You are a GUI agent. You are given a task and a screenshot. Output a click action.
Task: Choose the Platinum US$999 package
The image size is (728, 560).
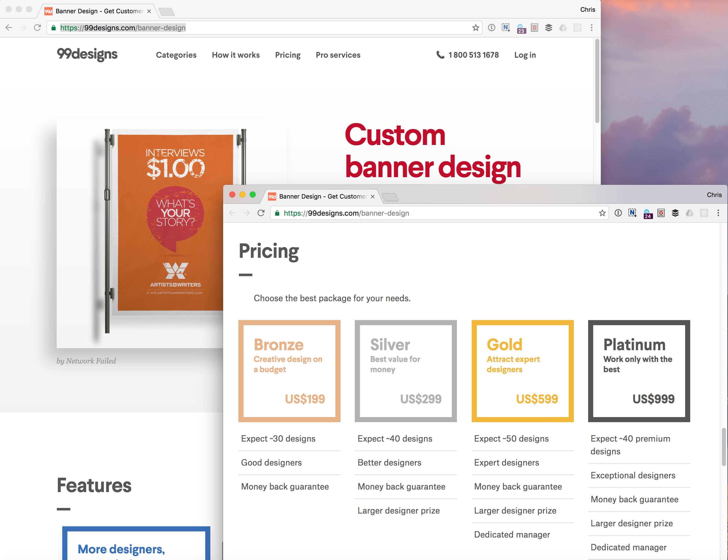639,371
